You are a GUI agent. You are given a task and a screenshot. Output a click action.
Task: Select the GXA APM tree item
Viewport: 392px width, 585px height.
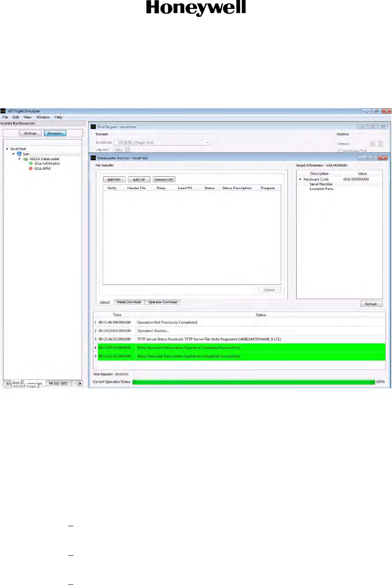(x=43, y=168)
